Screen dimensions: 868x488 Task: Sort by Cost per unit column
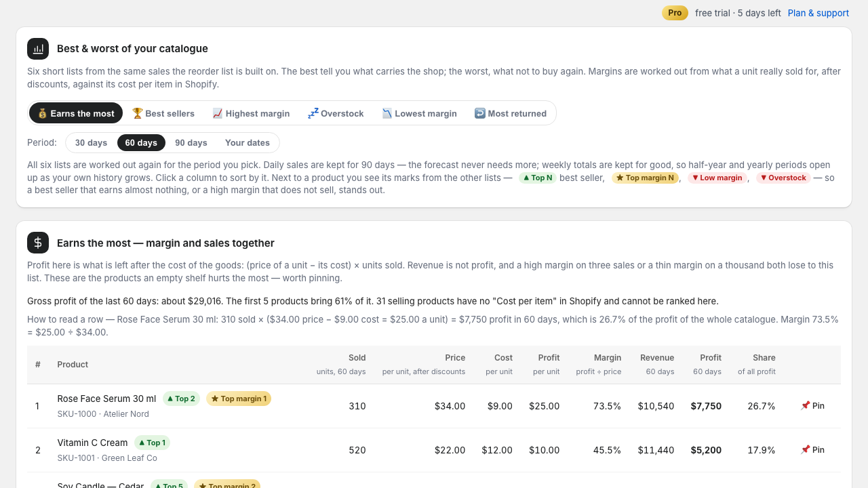pyautogui.click(x=499, y=365)
